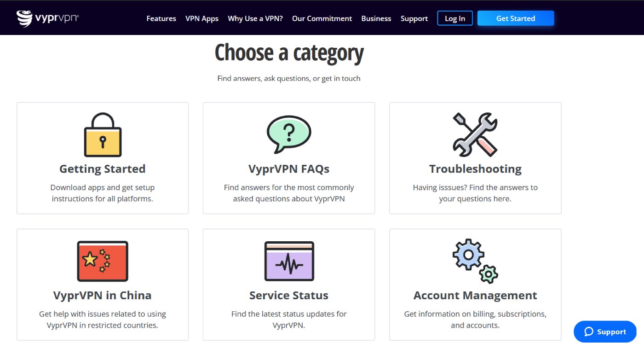Open the VyprVPN FAQs heading link
644x349 pixels.
point(289,169)
